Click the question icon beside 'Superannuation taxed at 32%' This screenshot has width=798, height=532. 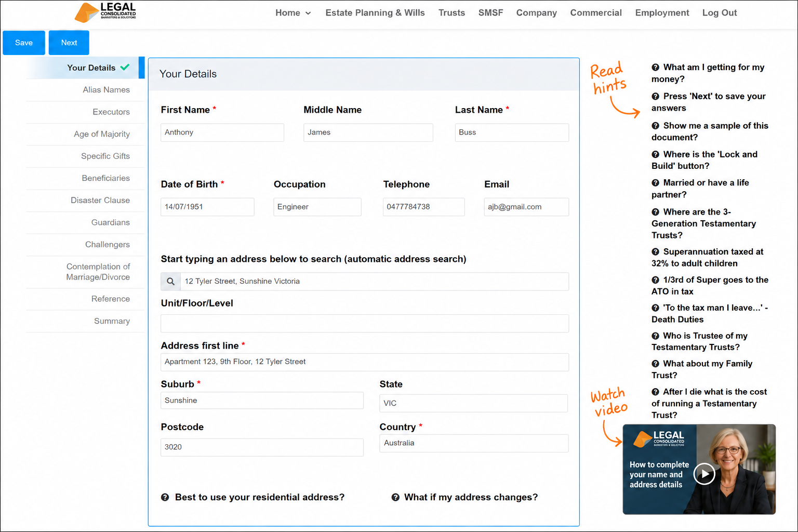[x=656, y=252]
